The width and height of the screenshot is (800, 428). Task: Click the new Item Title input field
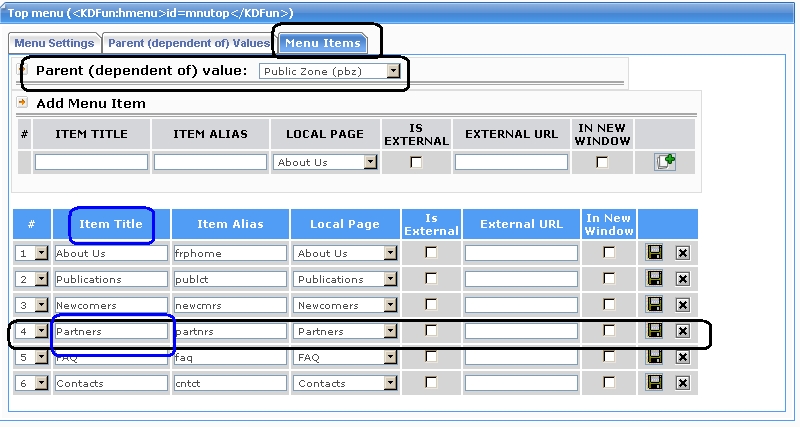pyautogui.click(x=91, y=162)
